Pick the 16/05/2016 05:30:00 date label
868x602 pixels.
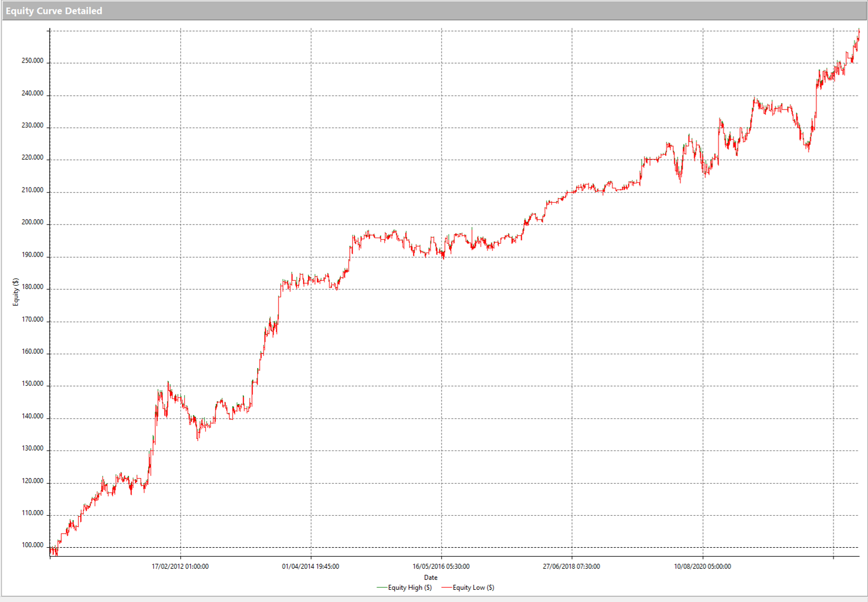[441, 567]
